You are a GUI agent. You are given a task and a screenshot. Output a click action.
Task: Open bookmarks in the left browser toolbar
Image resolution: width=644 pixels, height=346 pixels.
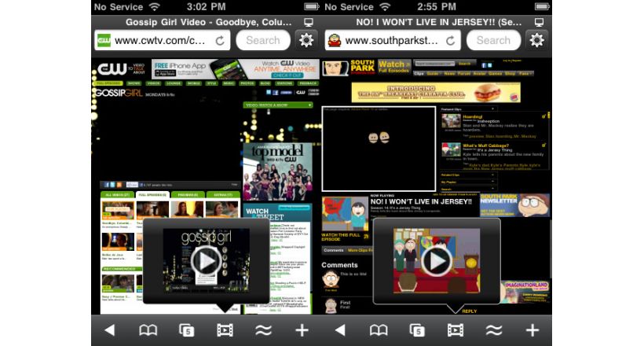pyautogui.click(x=148, y=330)
